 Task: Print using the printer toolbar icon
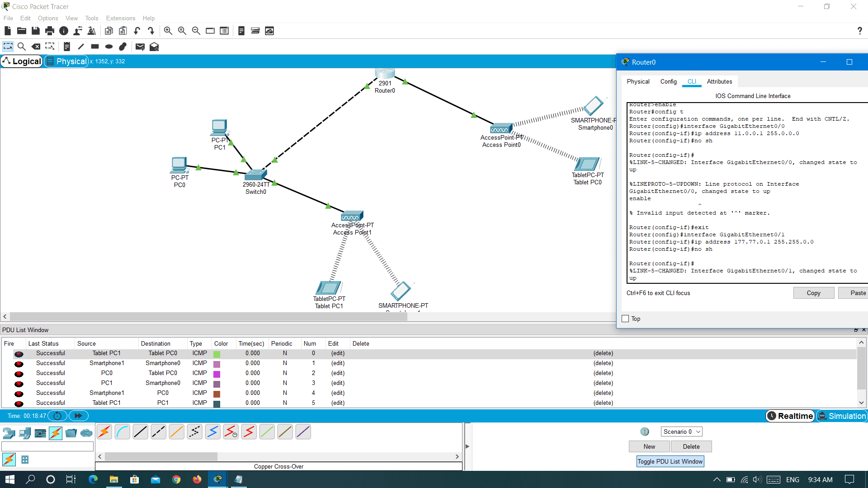coord(50,31)
